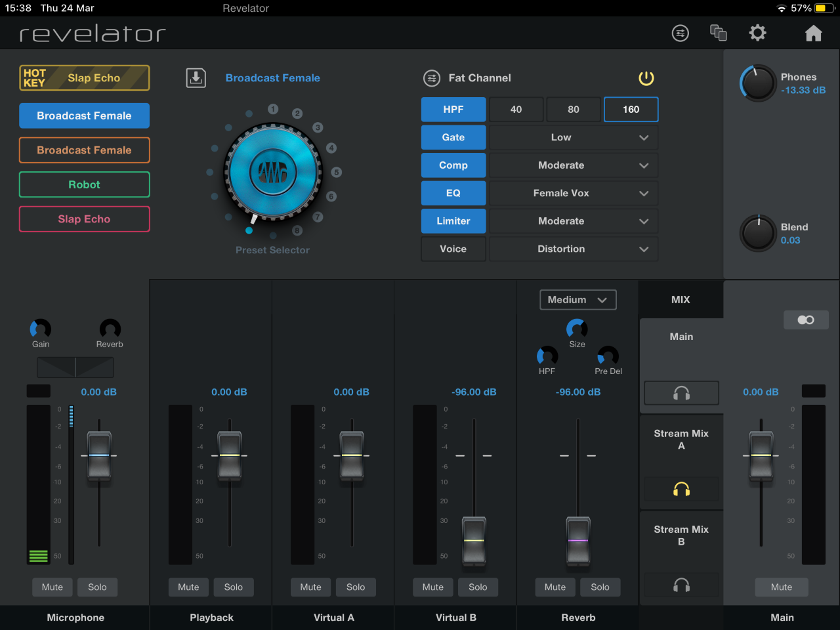
Task: Click the Microphone channel fader handle
Action: point(99,455)
